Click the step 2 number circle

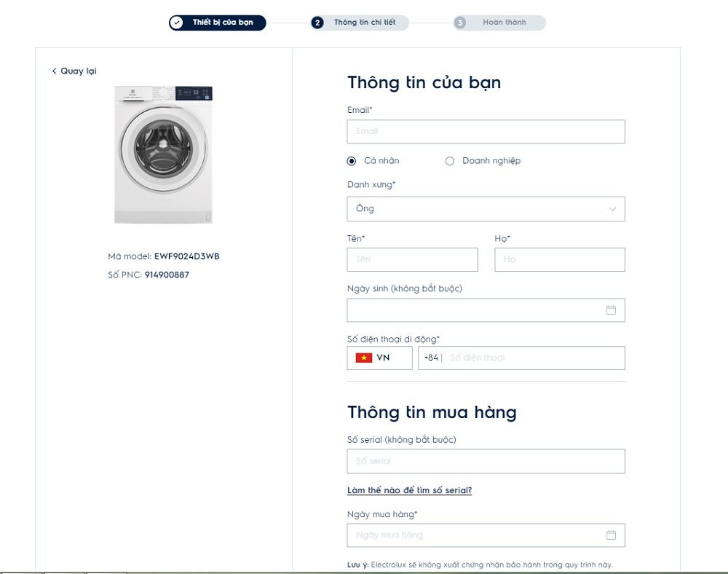tap(317, 23)
